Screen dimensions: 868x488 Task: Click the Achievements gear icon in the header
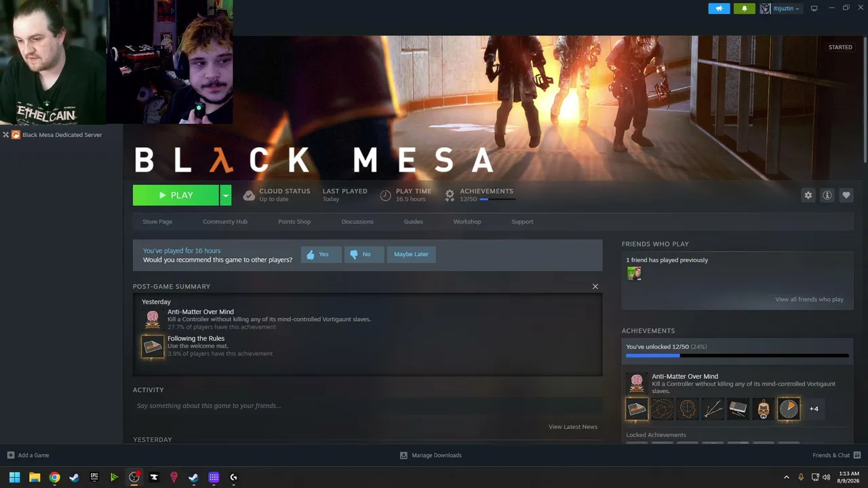click(x=450, y=195)
